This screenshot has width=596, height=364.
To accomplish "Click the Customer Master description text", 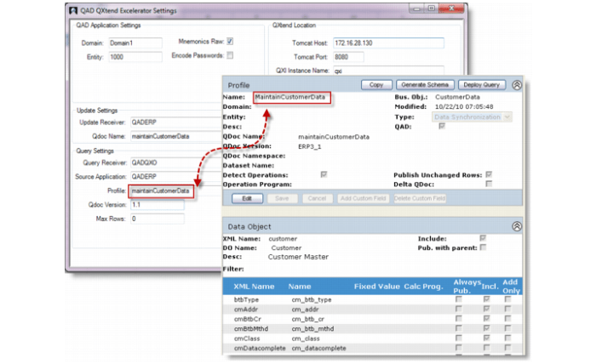I will (298, 257).
